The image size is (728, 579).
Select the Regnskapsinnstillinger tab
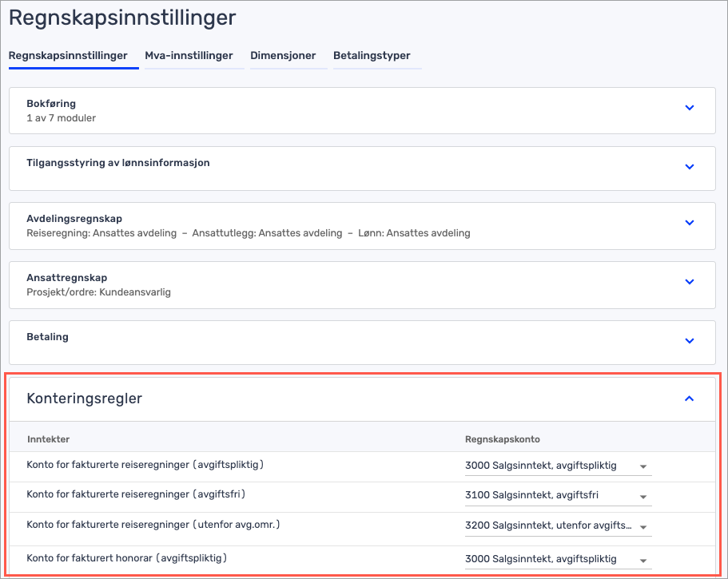[x=68, y=56]
